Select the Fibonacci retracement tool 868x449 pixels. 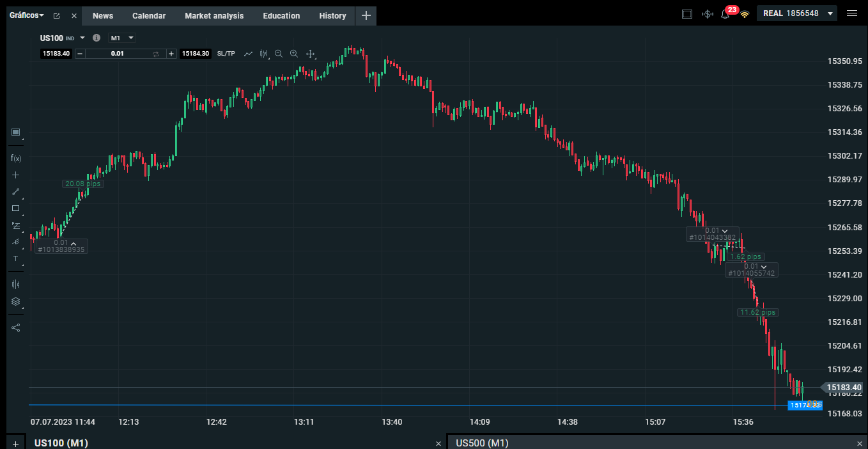[x=16, y=225]
